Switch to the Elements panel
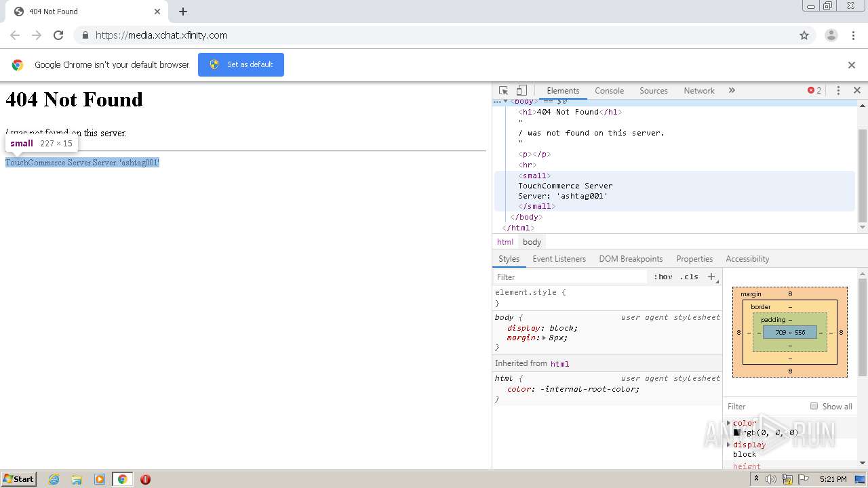868x488 pixels. click(x=563, y=91)
